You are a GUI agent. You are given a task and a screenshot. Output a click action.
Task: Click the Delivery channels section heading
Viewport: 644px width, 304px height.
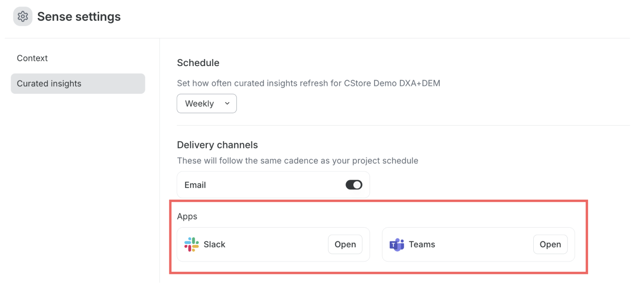pyautogui.click(x=217, y=145)
